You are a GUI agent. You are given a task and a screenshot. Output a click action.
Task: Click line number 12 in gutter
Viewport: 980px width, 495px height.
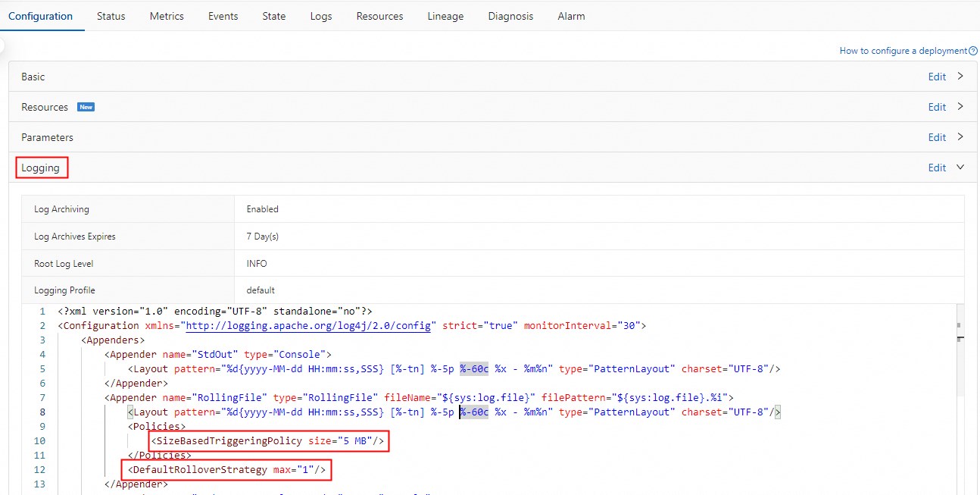coord(40,469)
